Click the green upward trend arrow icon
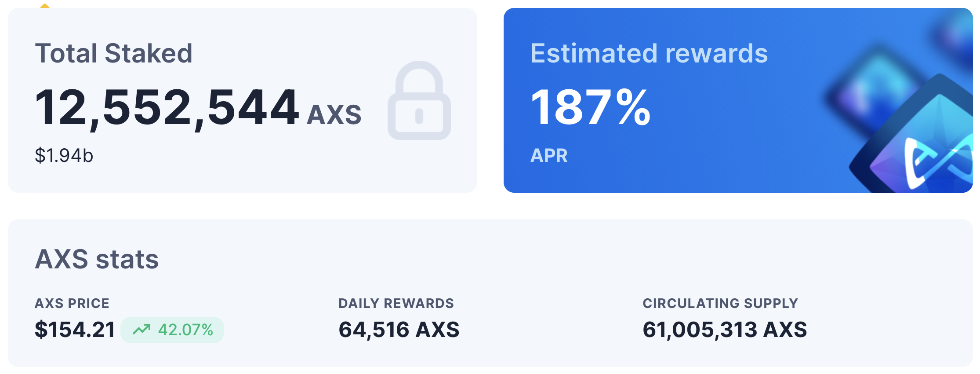The height and width of the screenshot is (374, 980). (x=142, y=330)
